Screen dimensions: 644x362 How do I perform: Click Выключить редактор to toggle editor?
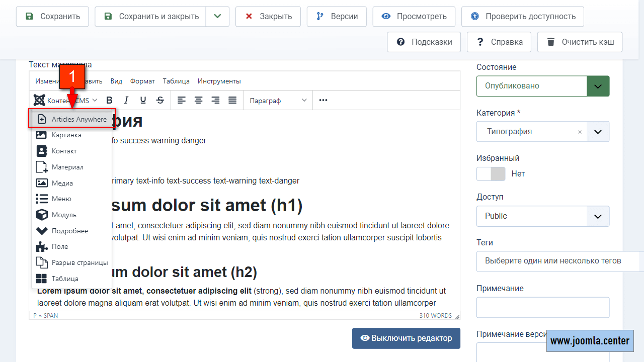tap(406, 338)
